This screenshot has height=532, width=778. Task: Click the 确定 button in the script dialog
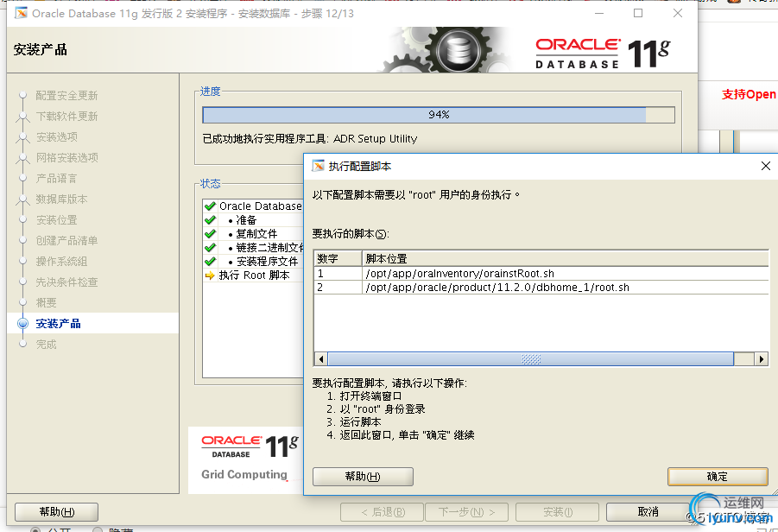[x=718, y=477]
